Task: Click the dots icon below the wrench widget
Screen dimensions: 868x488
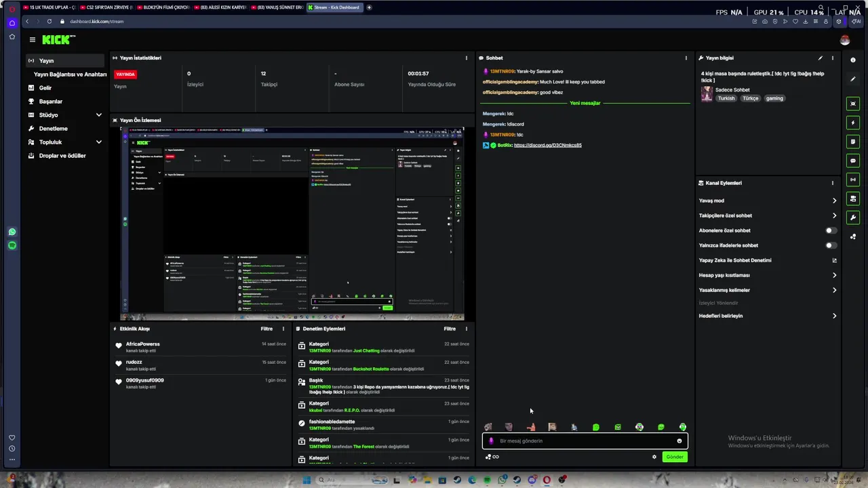Action: pyautogui.click(x=853, y=237)
